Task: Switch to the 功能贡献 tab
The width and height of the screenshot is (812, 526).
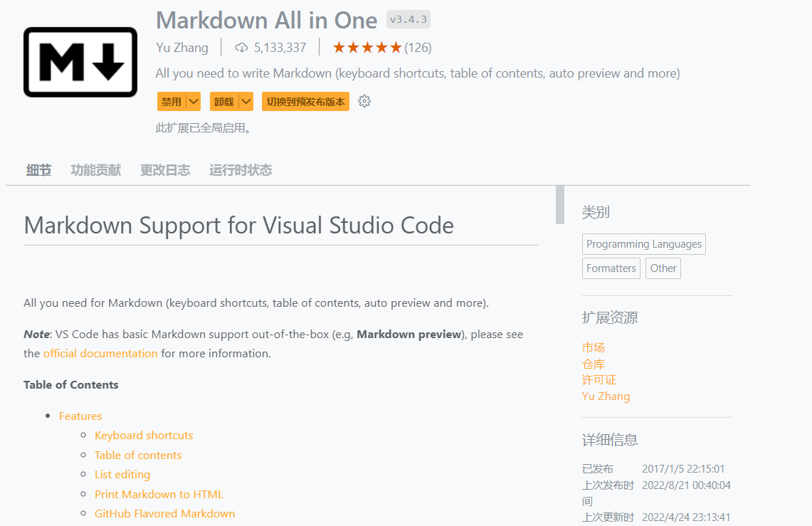Action: point(96,170)
